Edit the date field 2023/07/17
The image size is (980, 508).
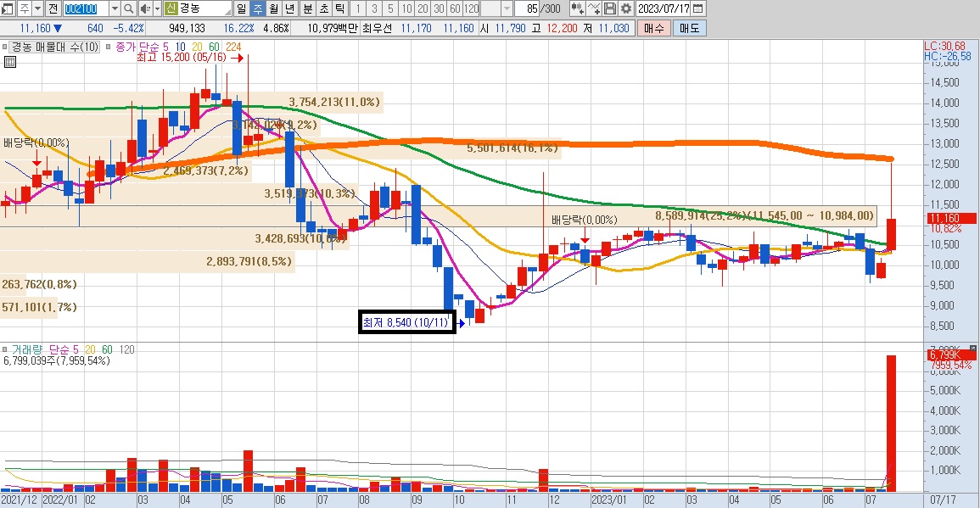pyautogui.click(x=664, y=8)
